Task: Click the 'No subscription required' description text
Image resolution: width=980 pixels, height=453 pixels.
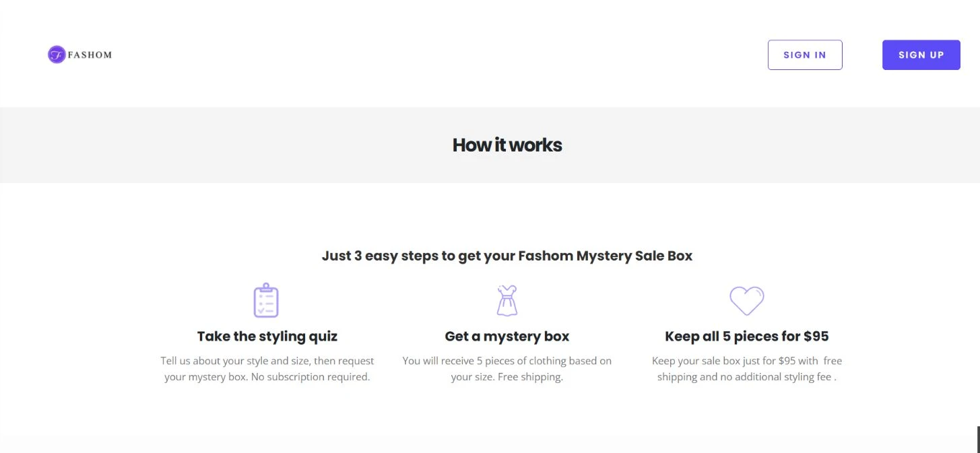Action: (x=267, y=369)
